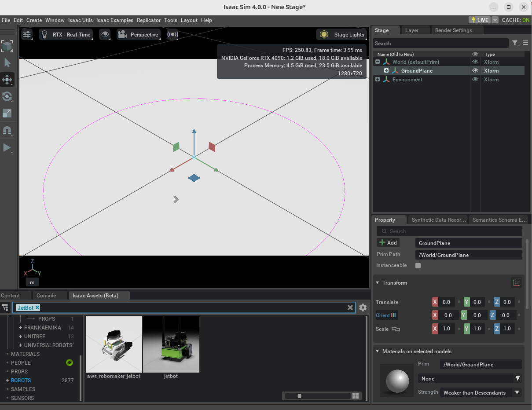Open the Stage Lights menu
The image size is (532, 410).
tap(342, 35)
